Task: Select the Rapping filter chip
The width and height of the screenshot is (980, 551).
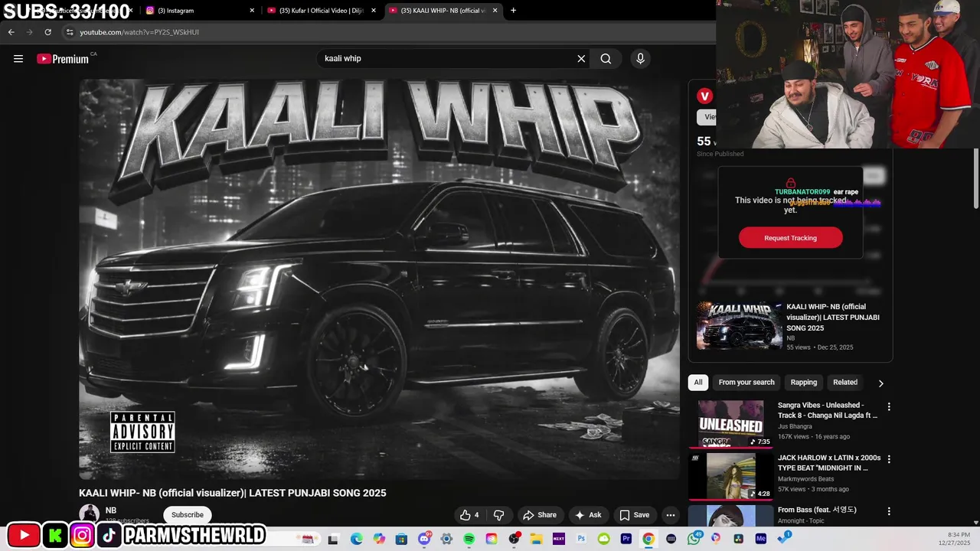Action: 804,383
